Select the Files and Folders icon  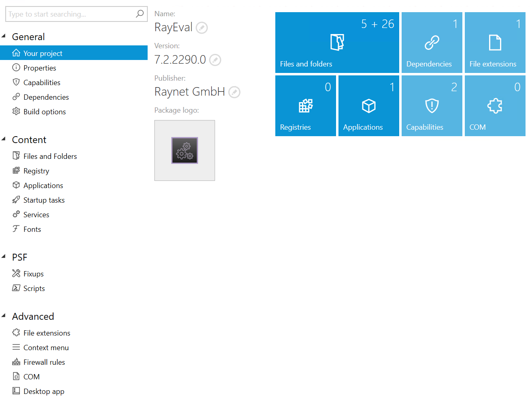pos(16,156)
